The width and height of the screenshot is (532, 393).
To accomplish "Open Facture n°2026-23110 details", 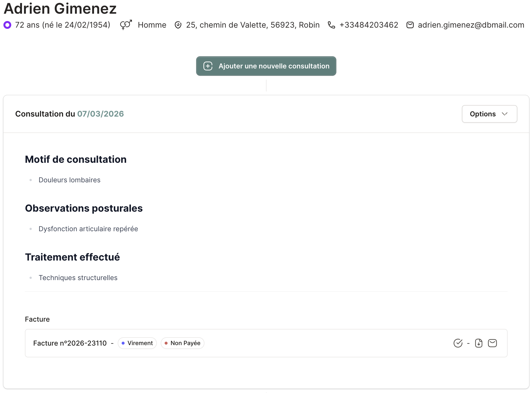I will coord(70,343).
